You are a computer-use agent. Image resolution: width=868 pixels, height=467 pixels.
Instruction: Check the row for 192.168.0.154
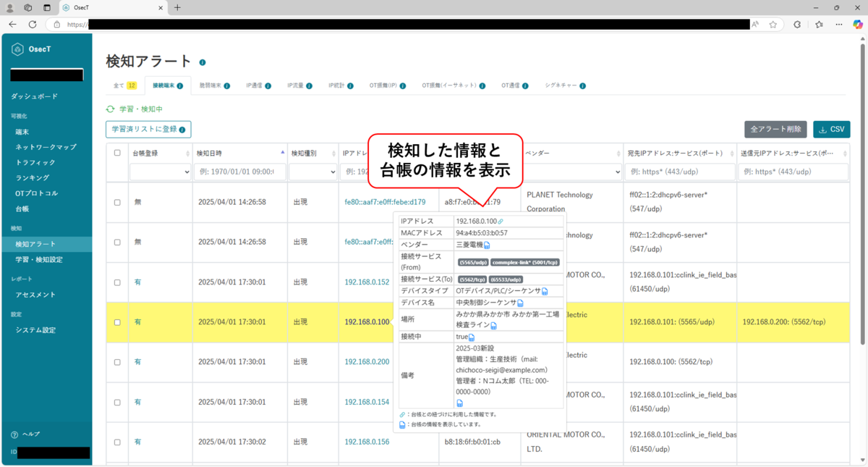coord(117,402)
